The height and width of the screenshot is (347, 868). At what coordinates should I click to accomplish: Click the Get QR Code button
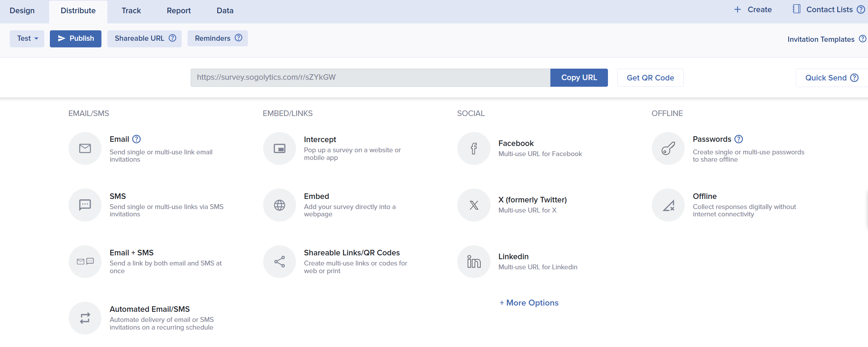pyautogui.click(x=650, y=78)
